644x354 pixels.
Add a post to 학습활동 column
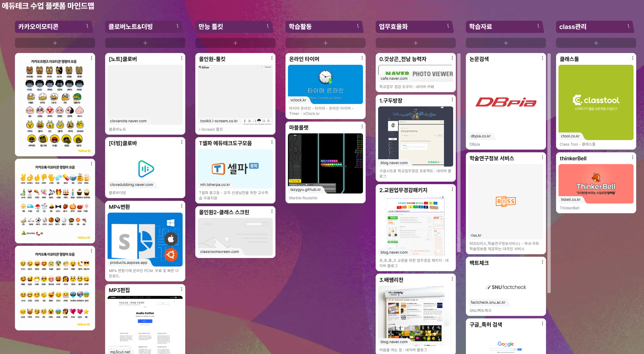point(325,43)
